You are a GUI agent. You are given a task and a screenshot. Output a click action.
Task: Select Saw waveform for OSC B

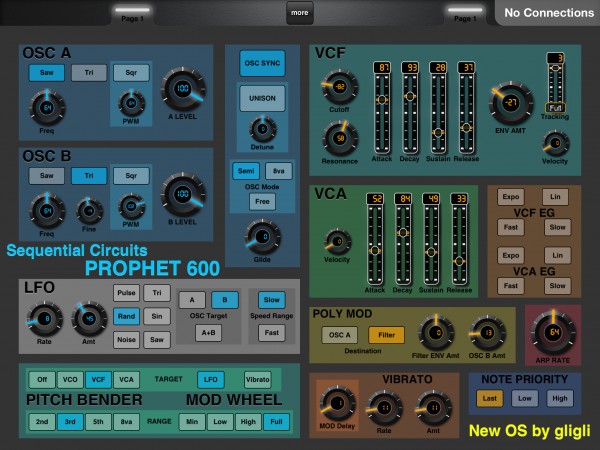coord(47,176)
